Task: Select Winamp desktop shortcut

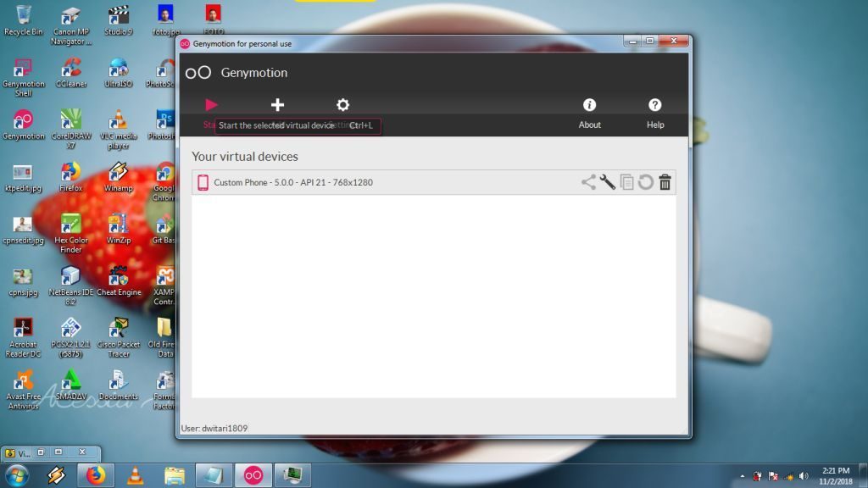Action: click(119, 177)
